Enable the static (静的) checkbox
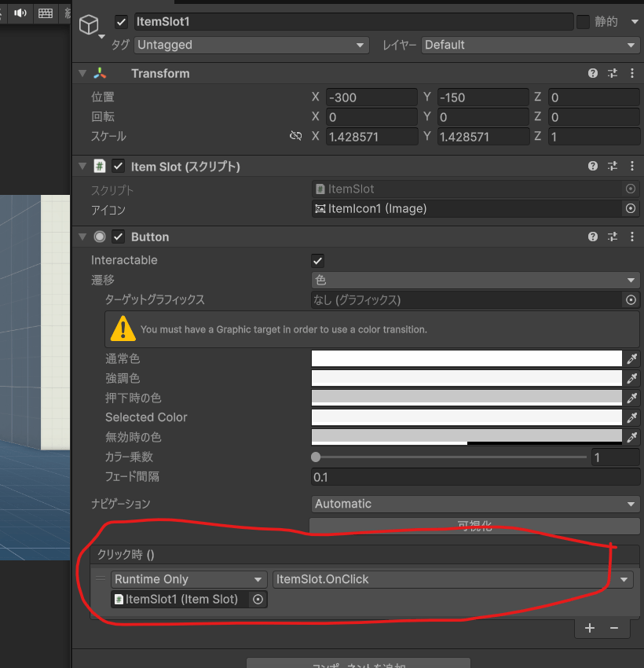Image resolution: width=644 pixels, height=668 pixels. (x=583, y=22)
